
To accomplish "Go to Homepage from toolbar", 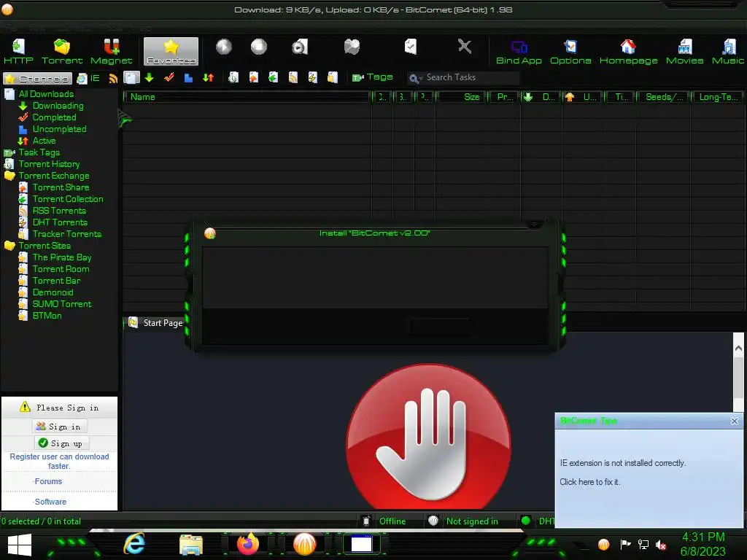I will [x=628, y=52].
